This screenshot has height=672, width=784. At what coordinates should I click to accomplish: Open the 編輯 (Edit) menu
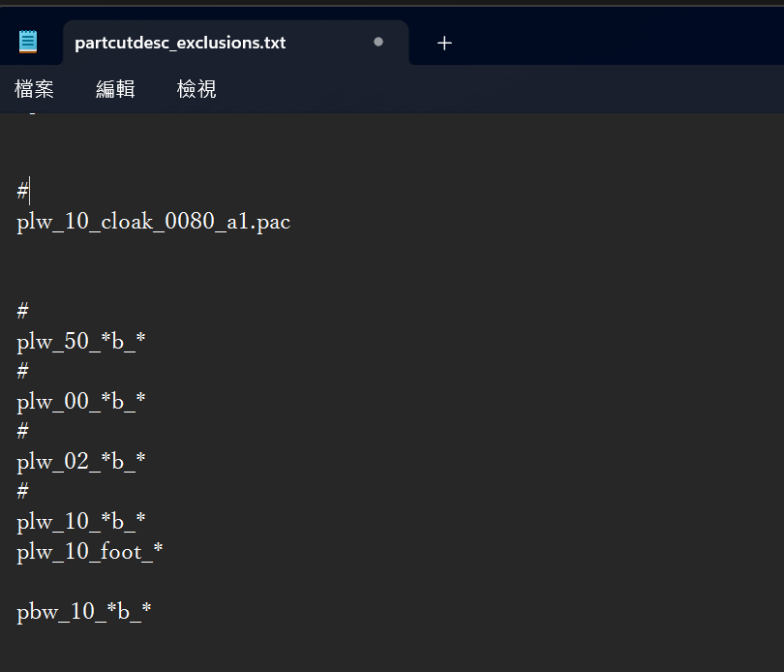115,88
